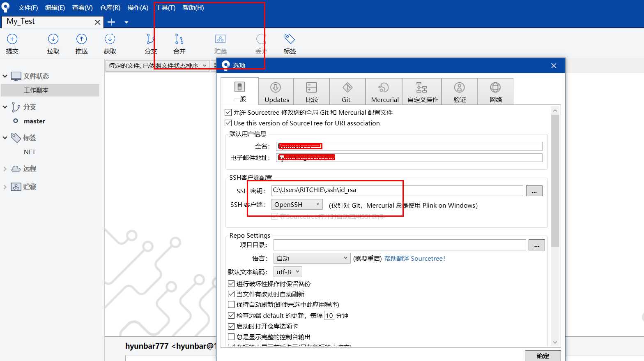644x361 pixels.
Task: Select the NET tag in sidebar
Action: pos(30,152)
